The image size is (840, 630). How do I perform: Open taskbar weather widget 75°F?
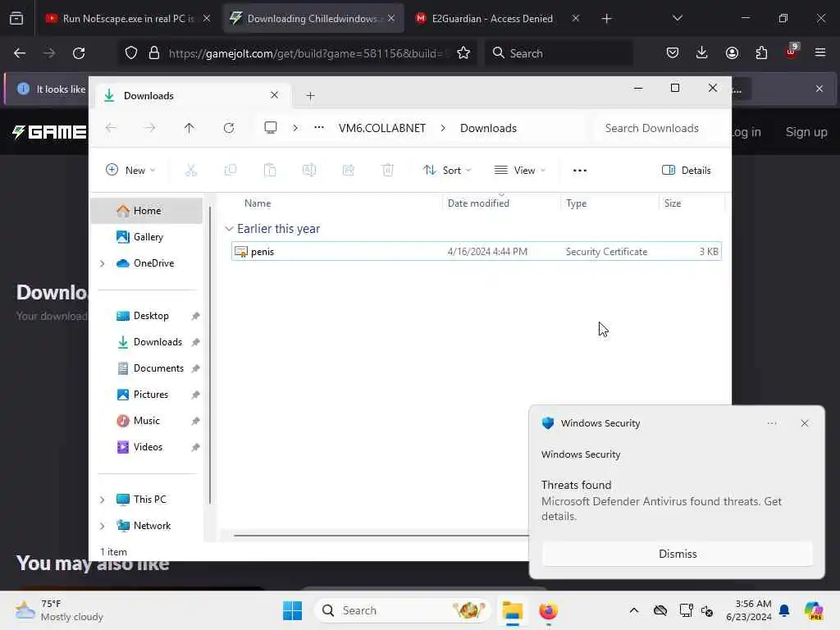[x=59, y=610]
